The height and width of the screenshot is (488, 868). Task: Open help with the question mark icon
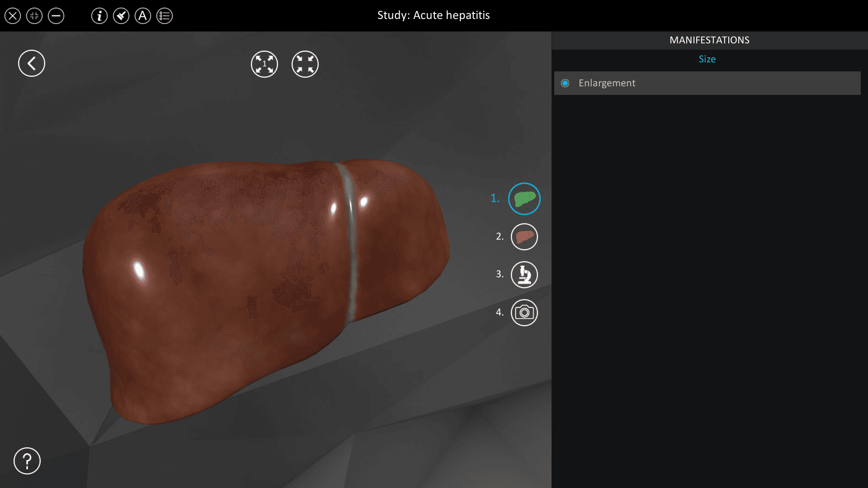click(27, 461)
